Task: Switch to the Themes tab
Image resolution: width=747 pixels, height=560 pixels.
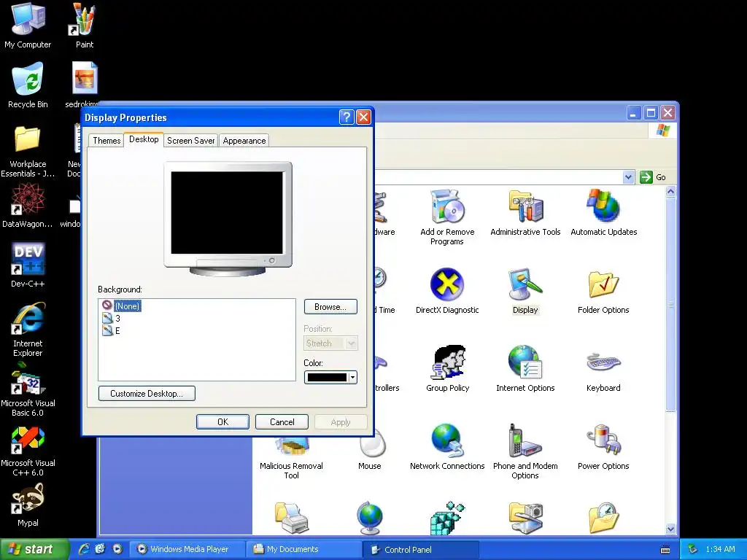Action: [x=107, y=141]
